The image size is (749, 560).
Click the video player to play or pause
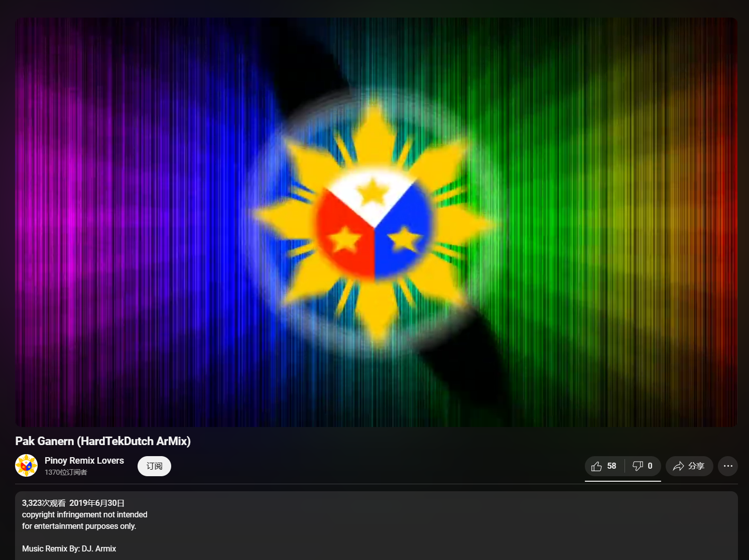pyautogui.click(x=377, y=222)
